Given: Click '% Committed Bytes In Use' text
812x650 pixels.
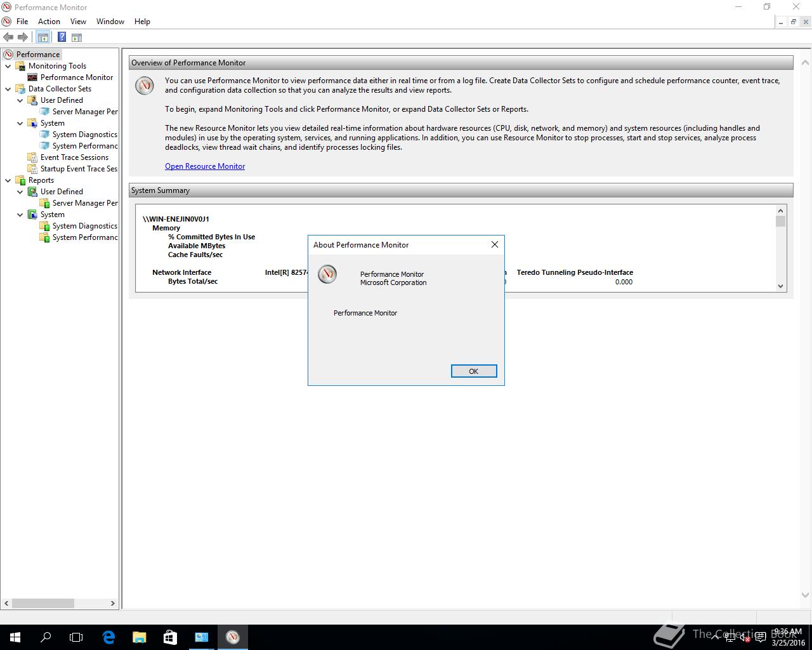Looking at the screenshot, I should [x=211, y=237].
